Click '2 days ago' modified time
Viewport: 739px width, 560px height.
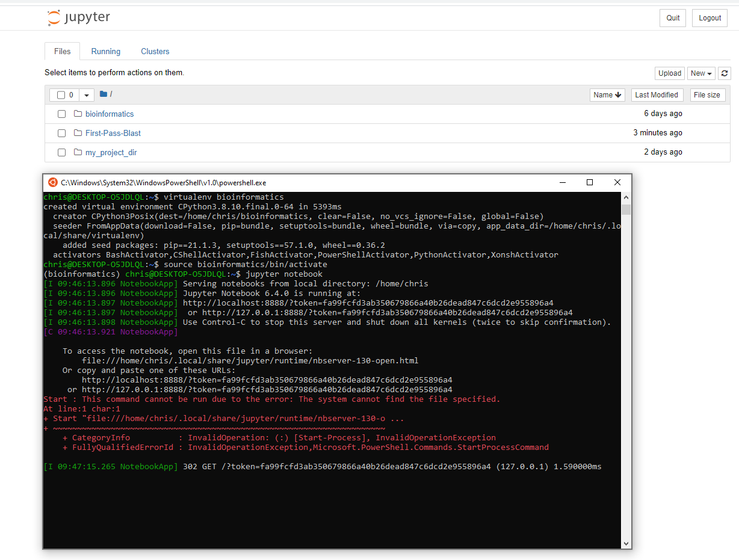coord(663,152)
